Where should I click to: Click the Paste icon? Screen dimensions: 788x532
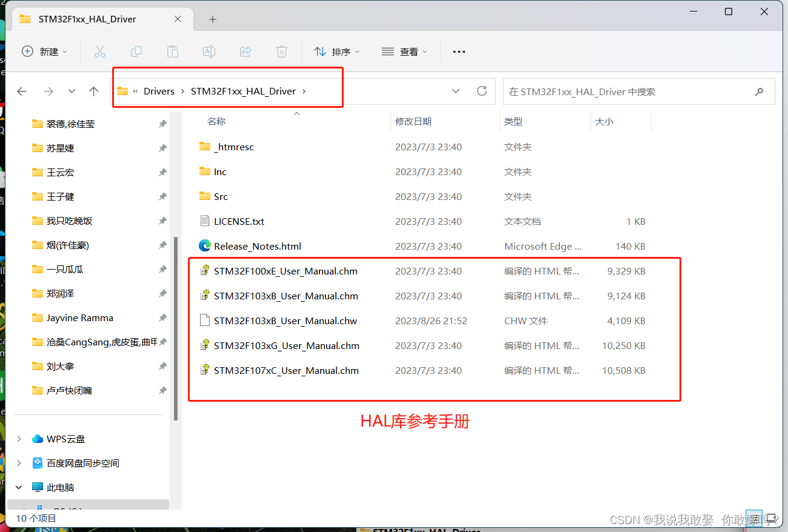pyautogui.click(x=172, y=52)
